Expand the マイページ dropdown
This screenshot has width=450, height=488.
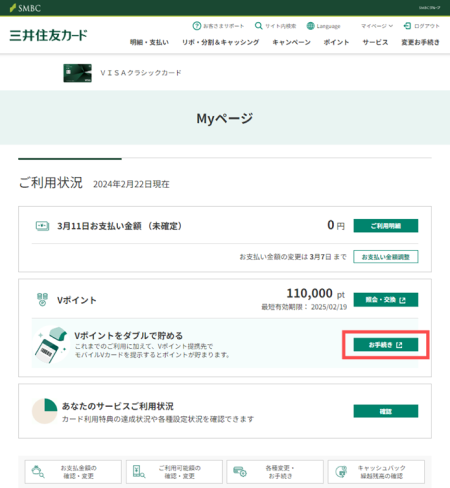click(377, 26)
